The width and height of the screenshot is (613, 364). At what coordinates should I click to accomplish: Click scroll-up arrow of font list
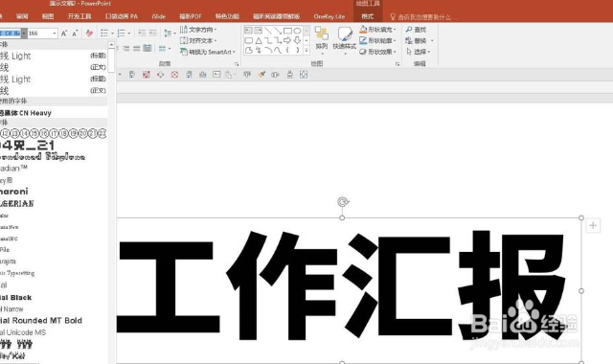click(x=111, y=45)
